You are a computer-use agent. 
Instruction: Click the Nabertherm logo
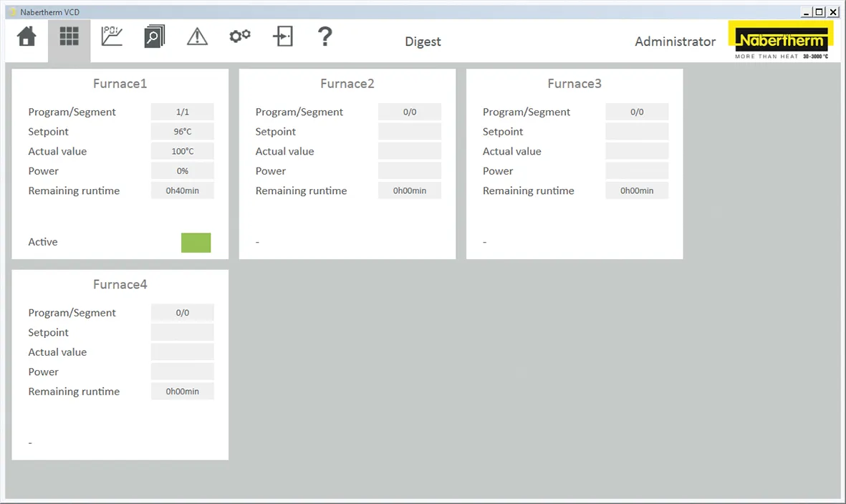point(781,40)
